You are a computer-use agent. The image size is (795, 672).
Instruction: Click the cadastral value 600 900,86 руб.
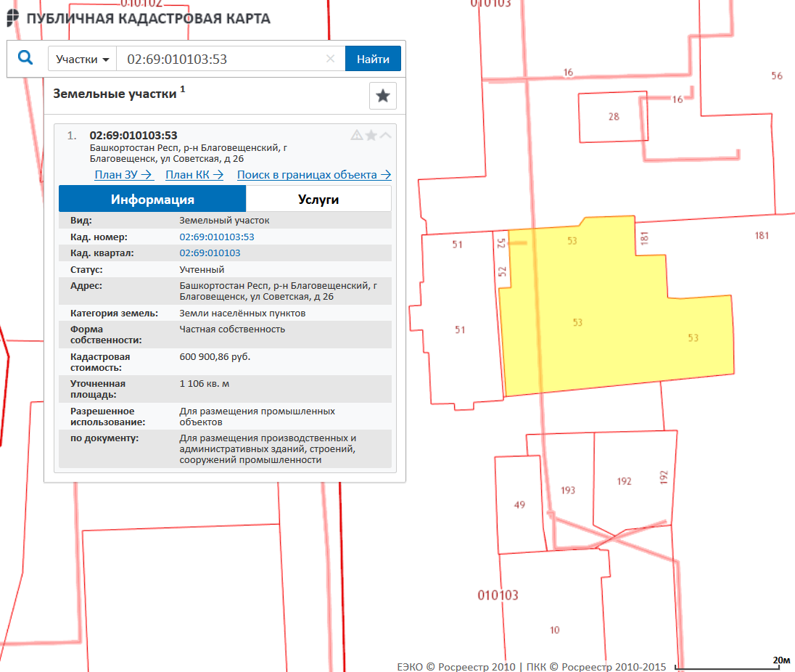pos(215,356)
